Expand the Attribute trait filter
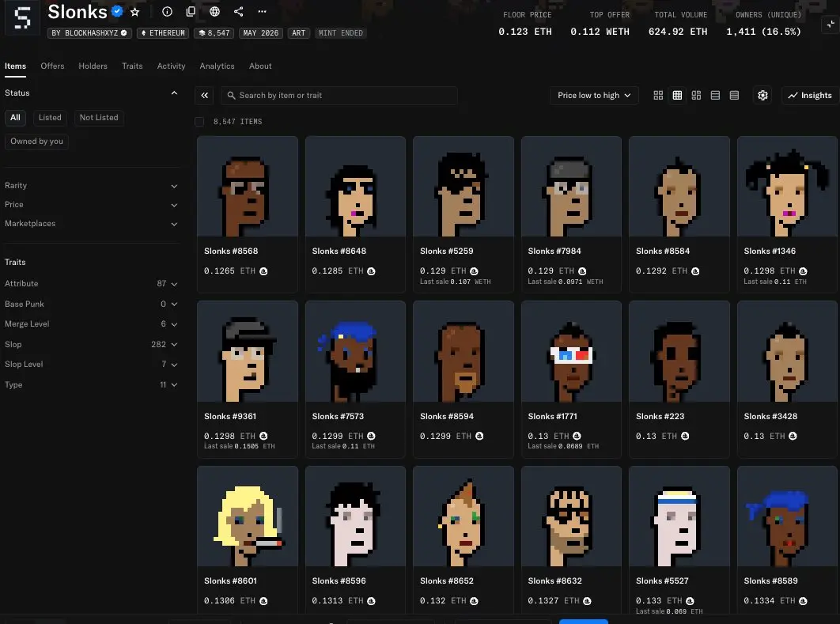Image resolution: width=840 pixels, height=624 pixels. tap(91, 283)
